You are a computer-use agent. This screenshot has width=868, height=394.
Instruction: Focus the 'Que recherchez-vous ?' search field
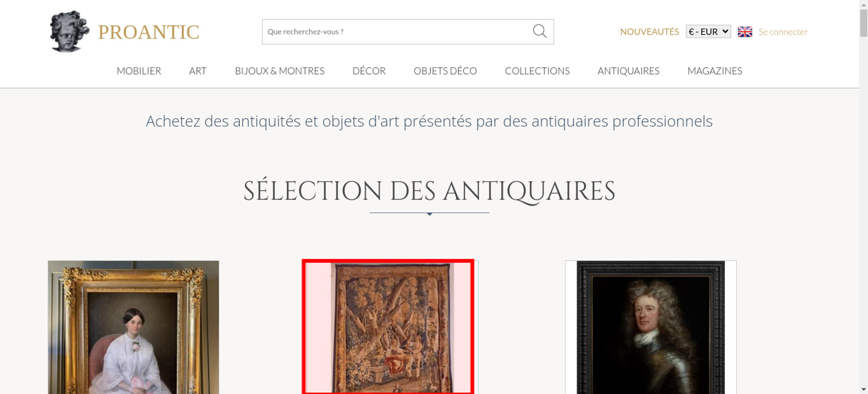395,32
